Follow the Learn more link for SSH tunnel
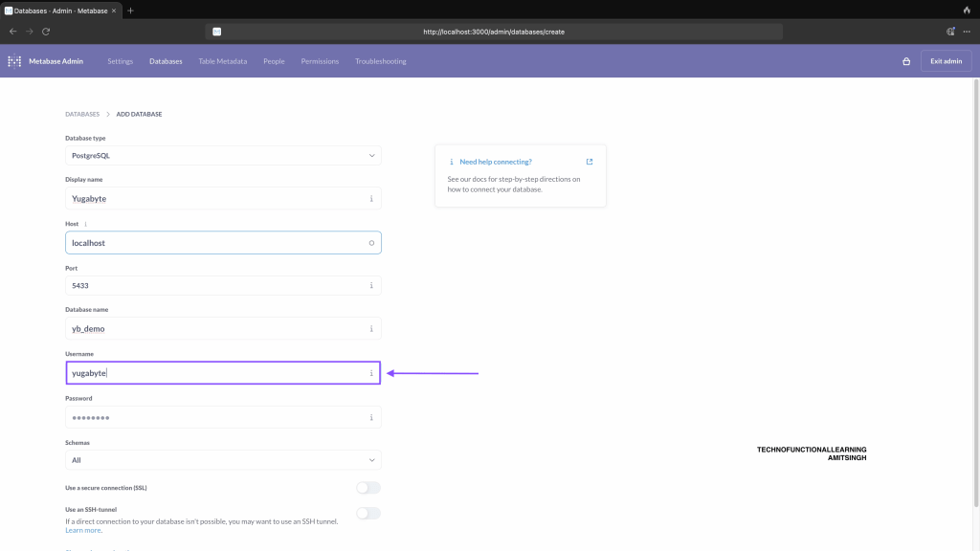 point(83,530)
